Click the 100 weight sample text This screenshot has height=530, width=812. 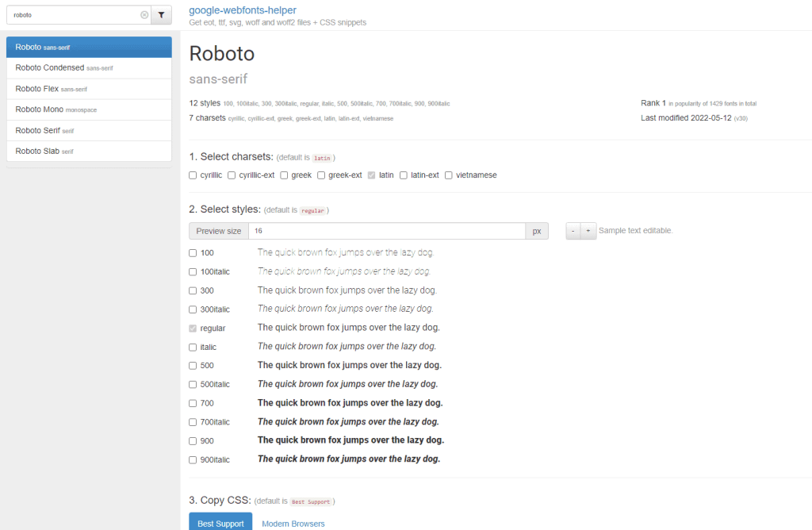click(x=346, y=252)
